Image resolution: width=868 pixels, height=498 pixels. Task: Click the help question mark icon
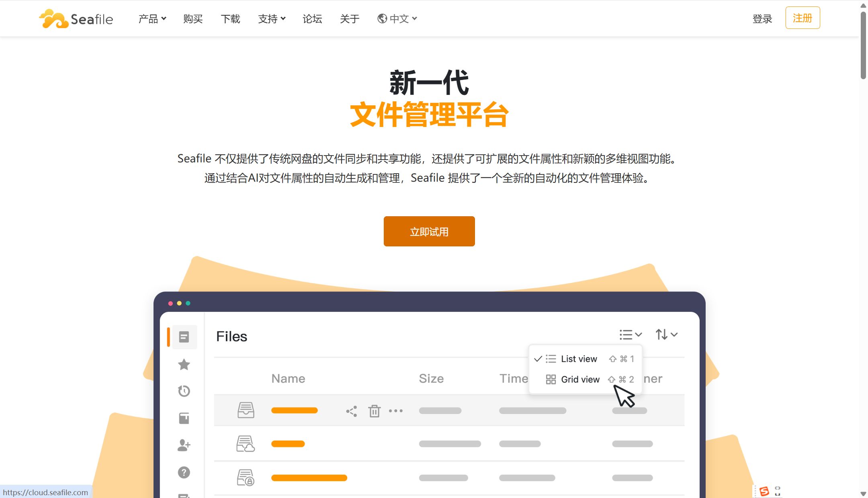(x=183, y=472)
